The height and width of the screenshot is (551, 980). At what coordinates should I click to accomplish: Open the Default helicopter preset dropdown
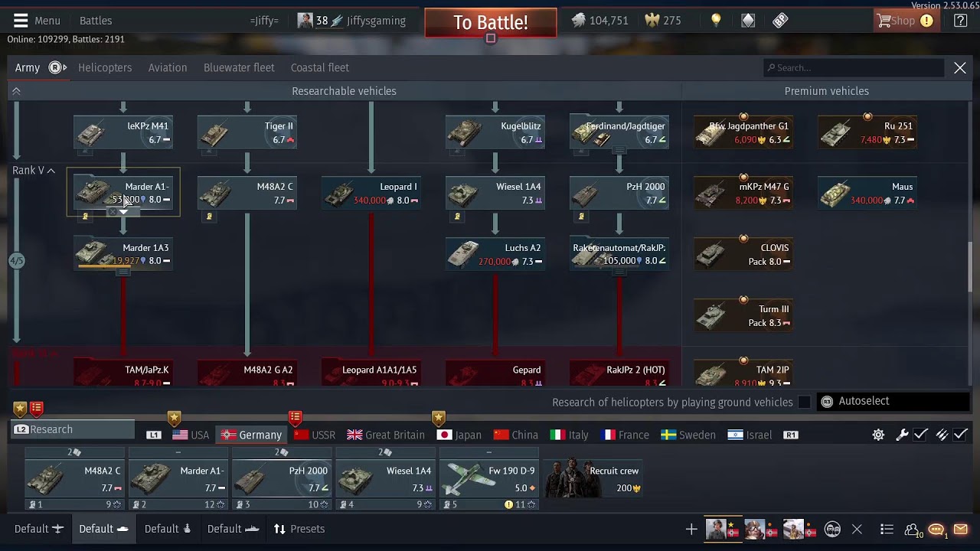click(168, 529)
